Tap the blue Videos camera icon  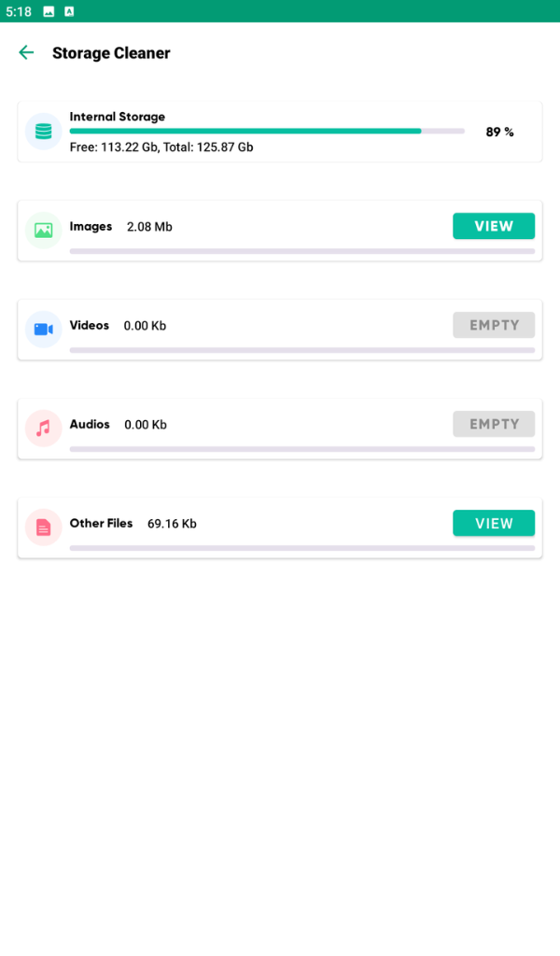[x=43, y=329]
